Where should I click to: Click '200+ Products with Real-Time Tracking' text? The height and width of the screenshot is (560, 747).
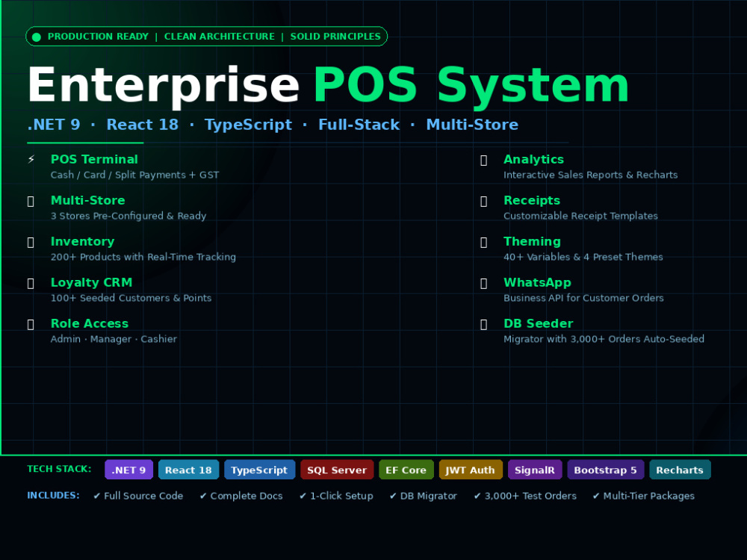click(143, 257)
